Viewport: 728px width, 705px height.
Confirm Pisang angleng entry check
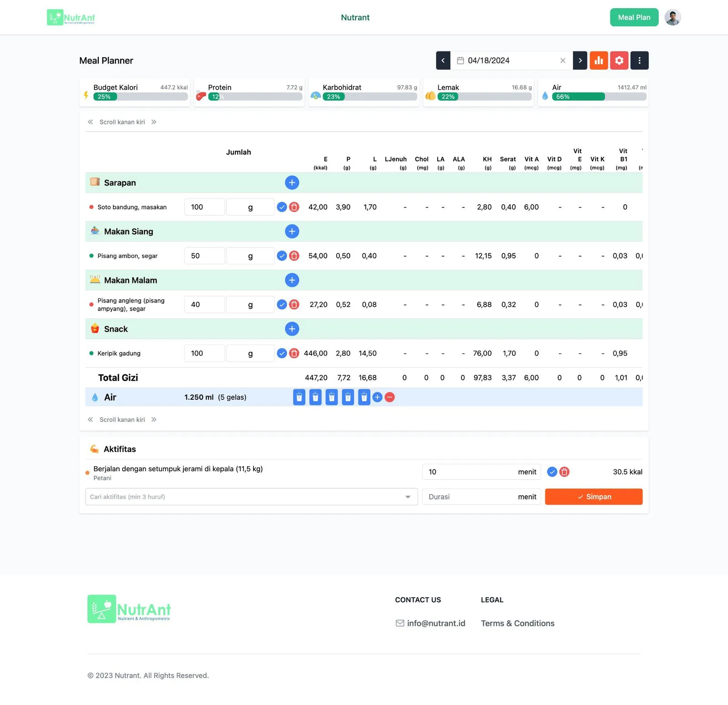pos(282,304)
